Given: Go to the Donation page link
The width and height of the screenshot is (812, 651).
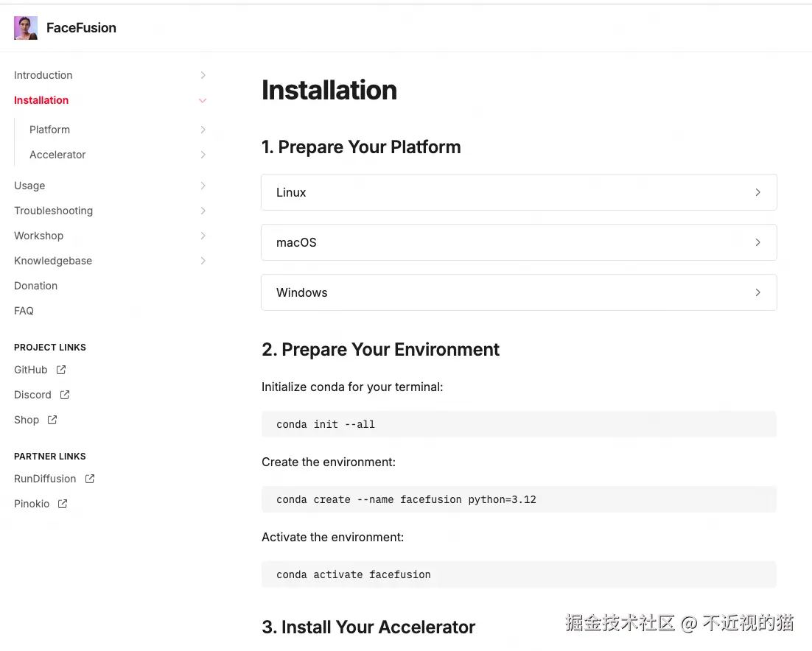Looking at the screenshot, I should coord(35,286).
